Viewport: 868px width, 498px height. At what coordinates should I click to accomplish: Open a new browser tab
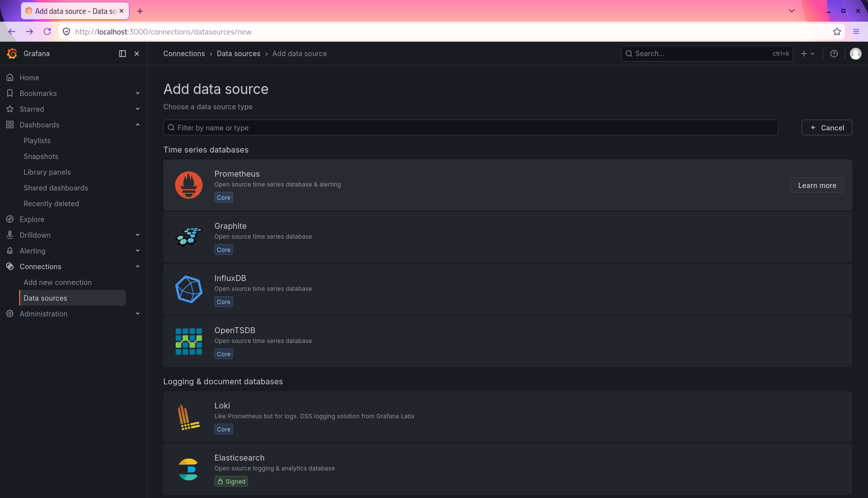(140, 11)
